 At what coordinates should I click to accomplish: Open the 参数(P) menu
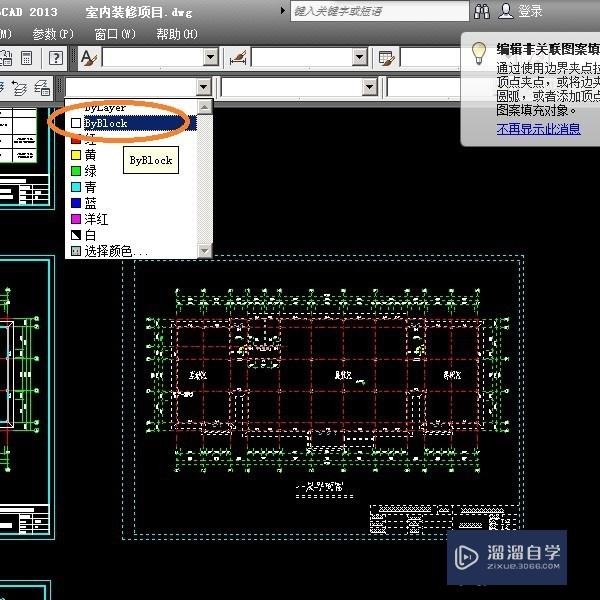[53, 34]
